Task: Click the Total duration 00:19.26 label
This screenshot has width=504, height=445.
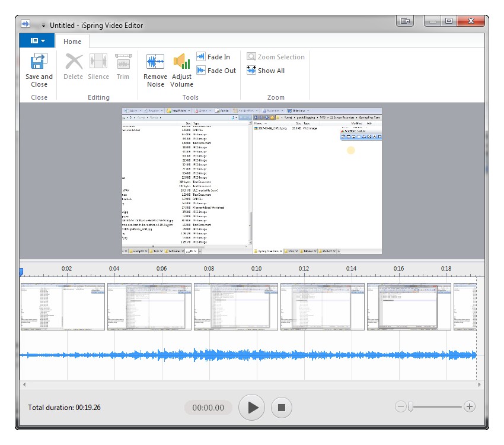Action: pos(64,408)
